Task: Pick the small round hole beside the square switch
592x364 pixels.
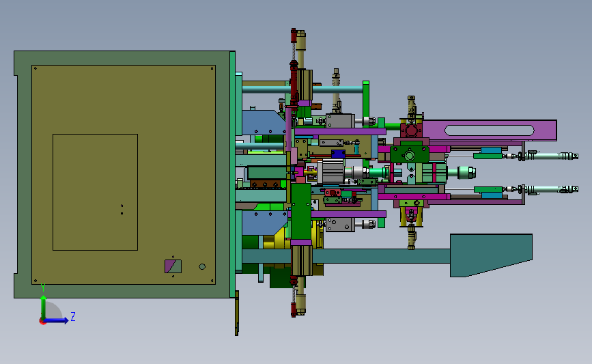Action: click(x=202, y=266)
